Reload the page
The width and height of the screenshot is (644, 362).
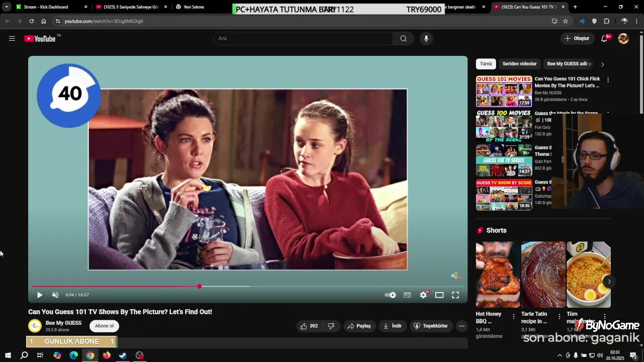click(31, 21)
